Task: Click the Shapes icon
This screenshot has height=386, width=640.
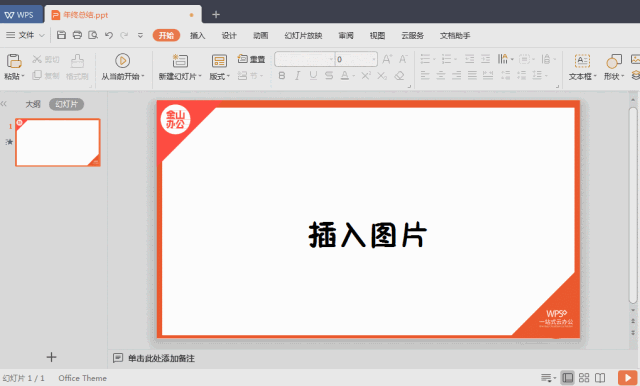Action: [614, 61]
